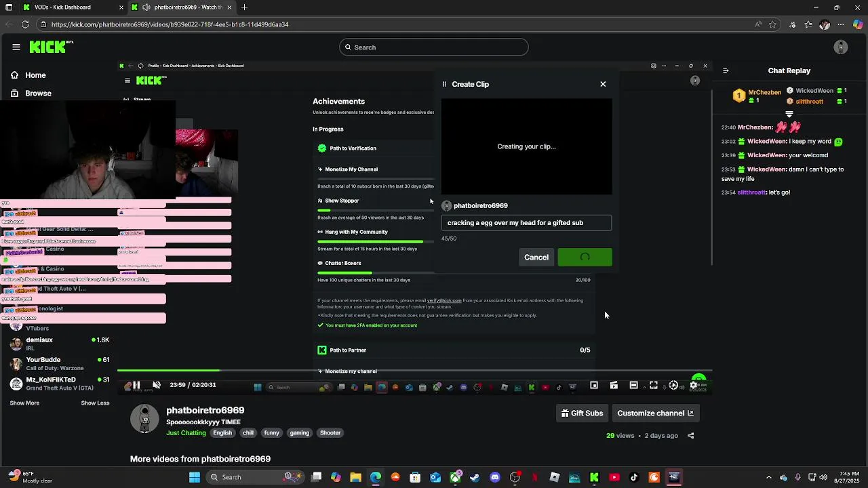Go to Home in sidebar
Viewport: 868px width, 488px height.
[x=28, y=75]
